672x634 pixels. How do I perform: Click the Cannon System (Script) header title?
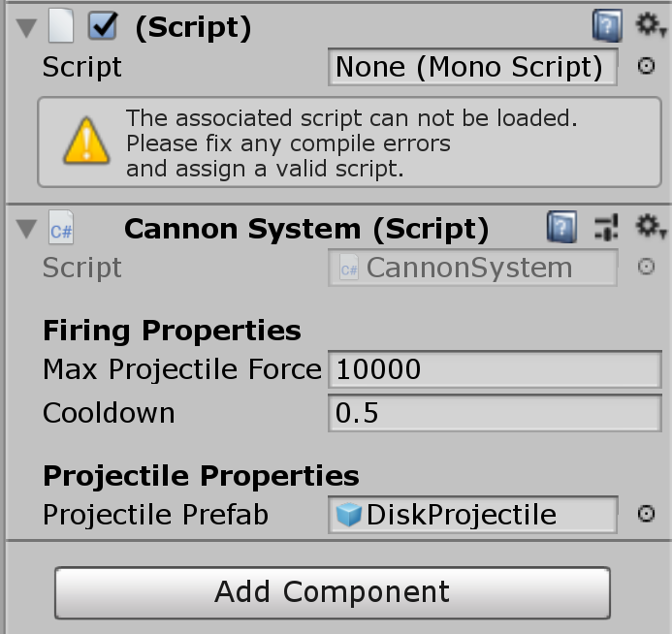click(x=306, y=230)
